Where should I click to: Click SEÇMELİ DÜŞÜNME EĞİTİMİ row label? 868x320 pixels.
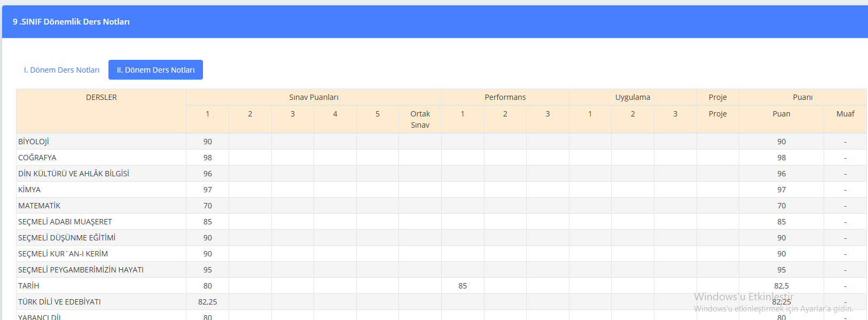coord(67,238)
